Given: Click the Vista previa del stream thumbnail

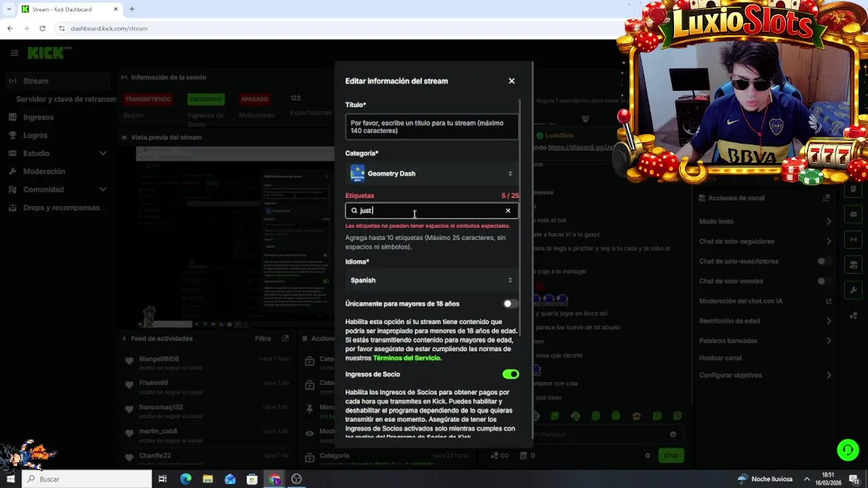Looking at the screenshot, I should (235, 237).
